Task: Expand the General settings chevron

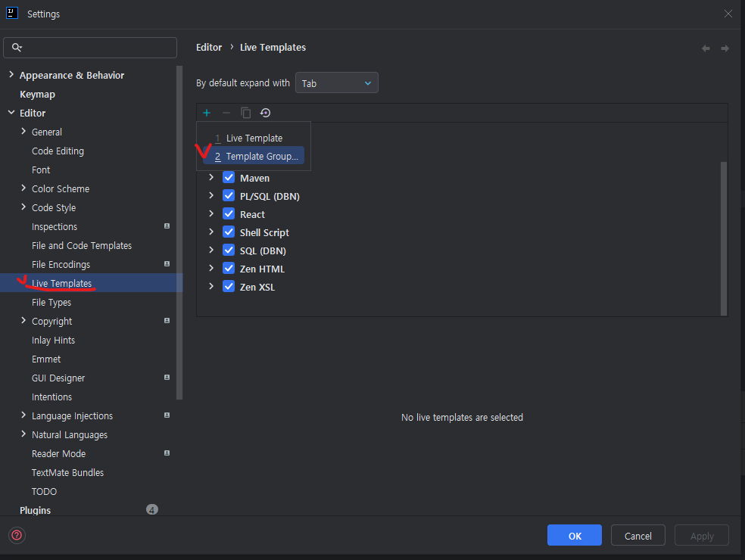Action: point(23,131)
